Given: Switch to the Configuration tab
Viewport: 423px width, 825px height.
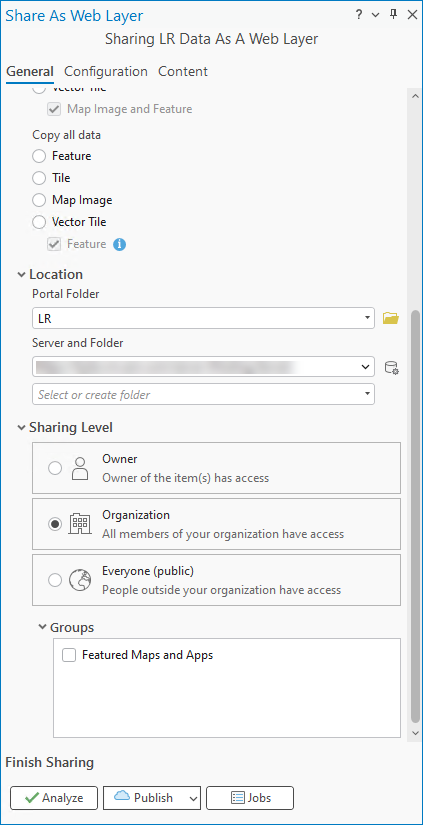Looking at the screenshot, I should point(106,72).
